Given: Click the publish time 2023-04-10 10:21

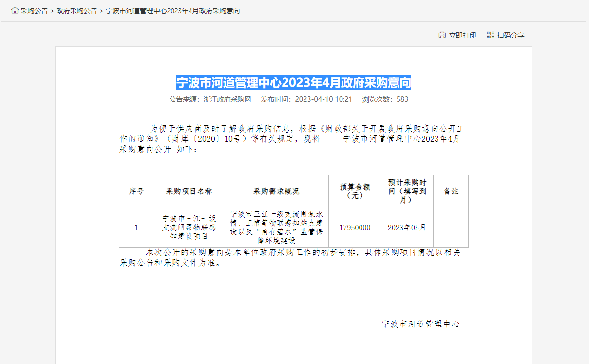Looking at the screenshot, I should click(x=323, y=99).
